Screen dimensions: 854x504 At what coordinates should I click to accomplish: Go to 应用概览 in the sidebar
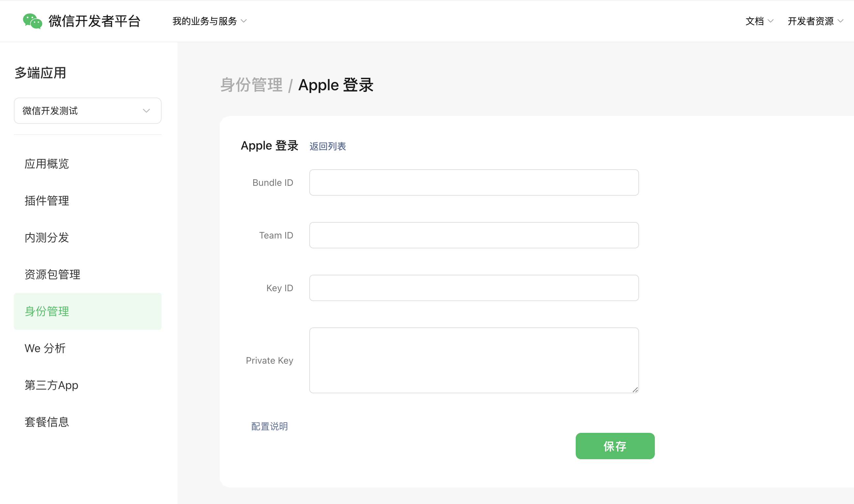tap(88, 164)
